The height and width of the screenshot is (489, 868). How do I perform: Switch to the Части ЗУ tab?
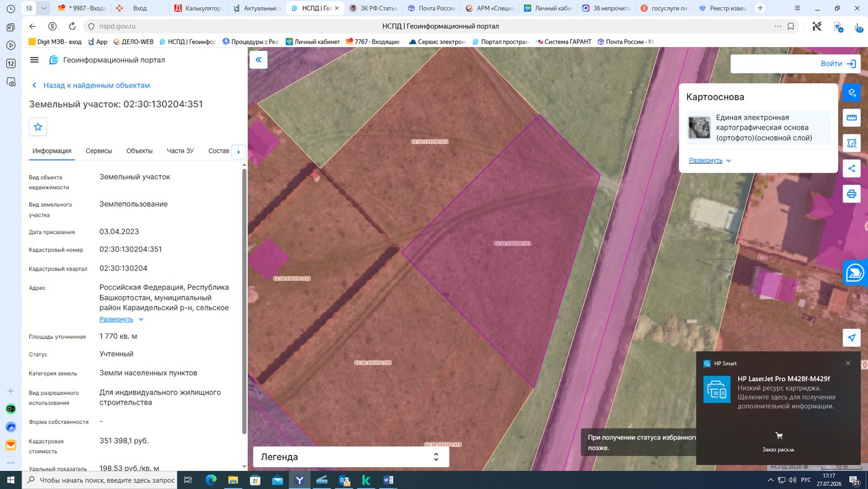180,151
